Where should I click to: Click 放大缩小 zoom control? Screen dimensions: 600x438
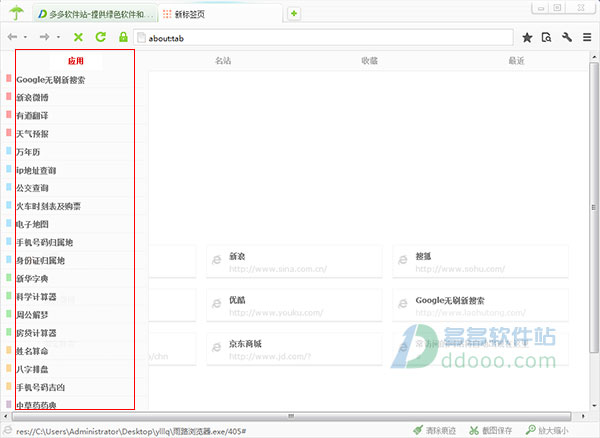pyautogui.click(x=547, y=430)
